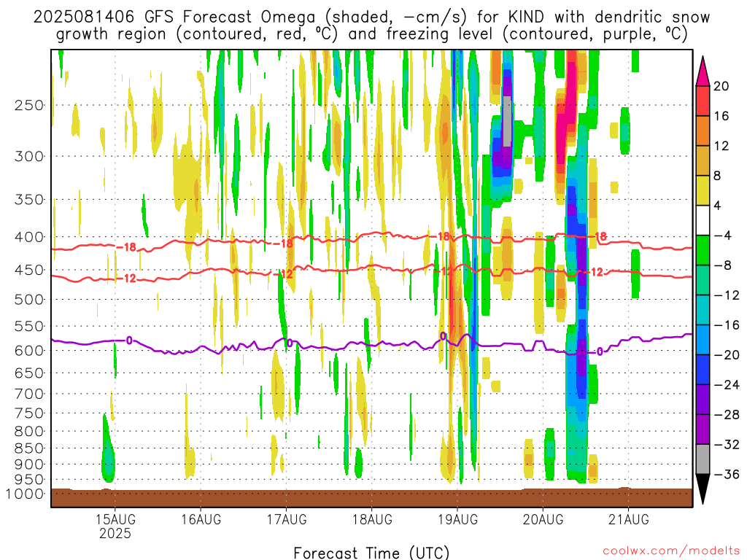The width and height of the screenshot is (747, 560).
Task: Click the 18AUG date label
Action: coord(372,519)
